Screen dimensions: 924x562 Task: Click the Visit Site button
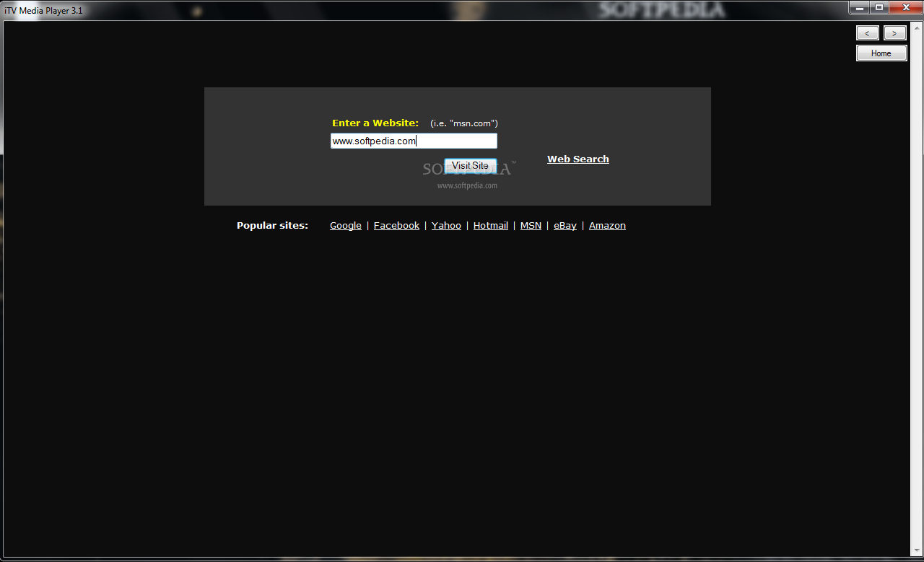pyautogui.click(x=471, y=166)
